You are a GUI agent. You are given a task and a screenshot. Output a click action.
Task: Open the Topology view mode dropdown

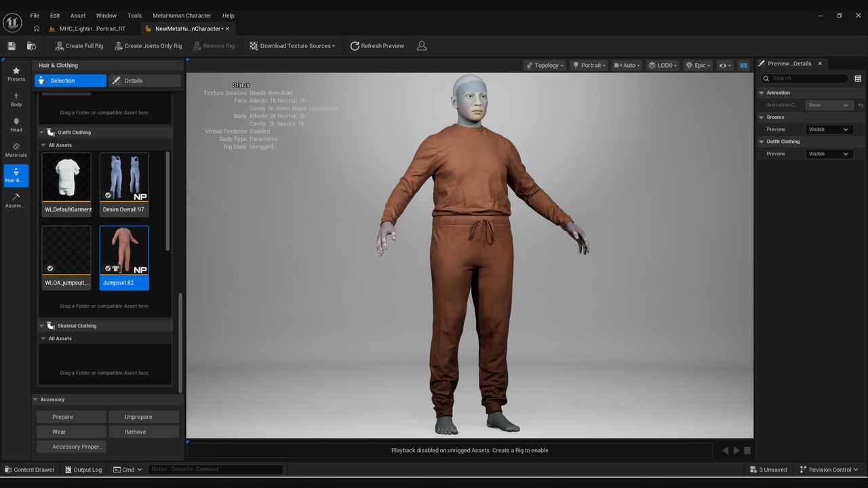[x=546, y=65]
